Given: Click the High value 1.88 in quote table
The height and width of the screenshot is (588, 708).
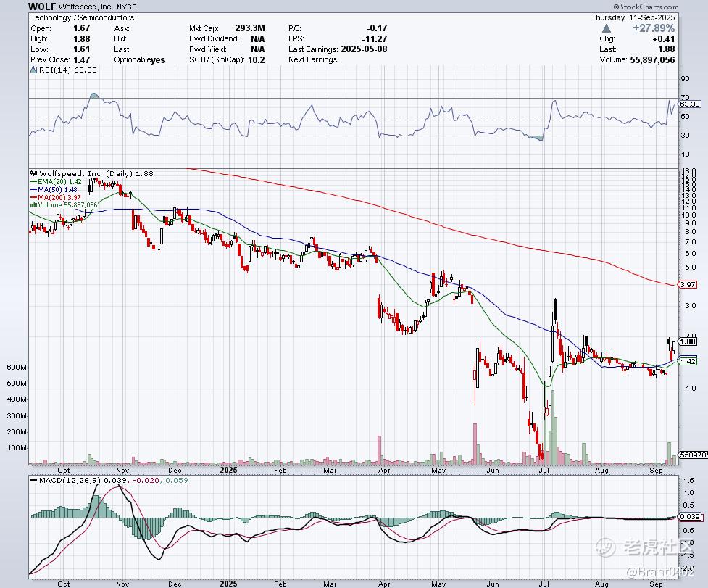Looking at the screenshot, I should pyautogui.click(x=82, y=39).
